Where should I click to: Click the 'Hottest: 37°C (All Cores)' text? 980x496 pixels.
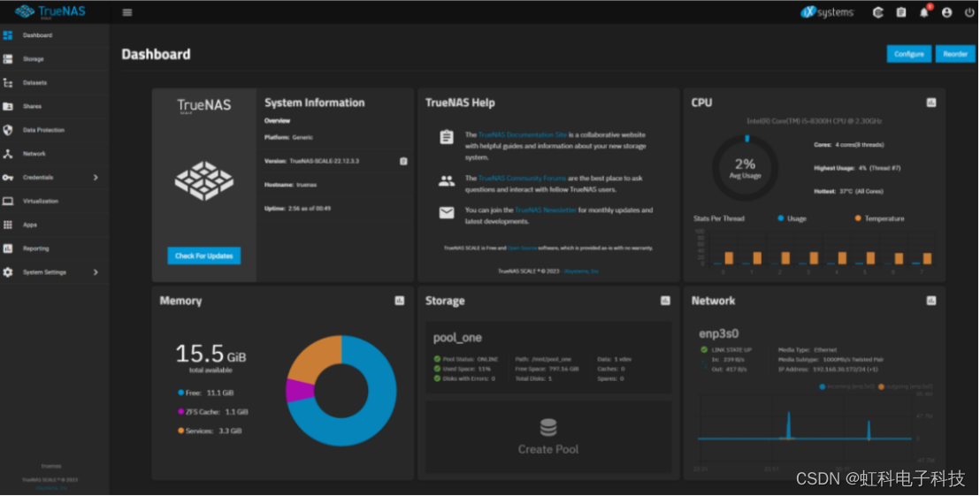click(x=849, y=191)
